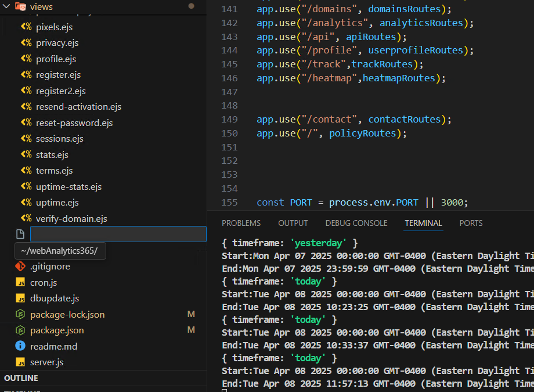Image resolution: width=534 pixels, height=392 pixels.
Task: Select uptime-stats.ejs in the file tree
Action: tap(68, 186)
